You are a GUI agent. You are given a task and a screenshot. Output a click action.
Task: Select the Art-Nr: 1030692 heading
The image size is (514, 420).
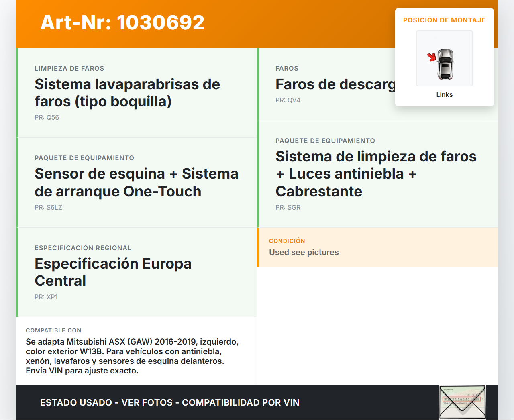[x=122, y=22]
